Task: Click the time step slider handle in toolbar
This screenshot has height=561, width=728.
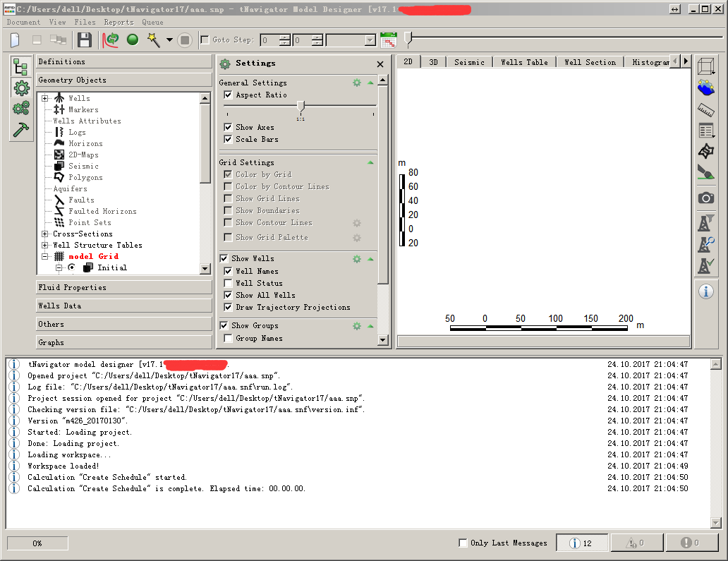Action: point(408,40)
